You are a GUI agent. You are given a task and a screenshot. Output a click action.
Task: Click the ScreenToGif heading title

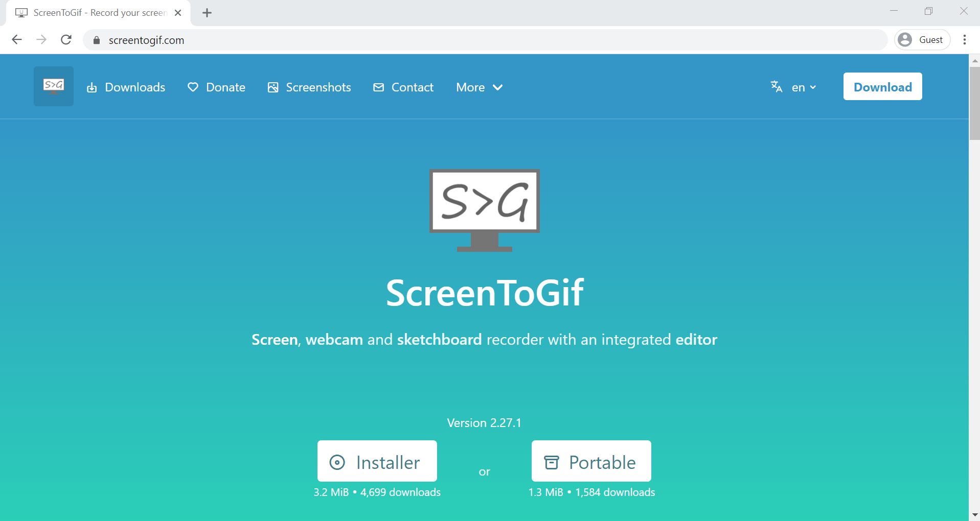485,293
